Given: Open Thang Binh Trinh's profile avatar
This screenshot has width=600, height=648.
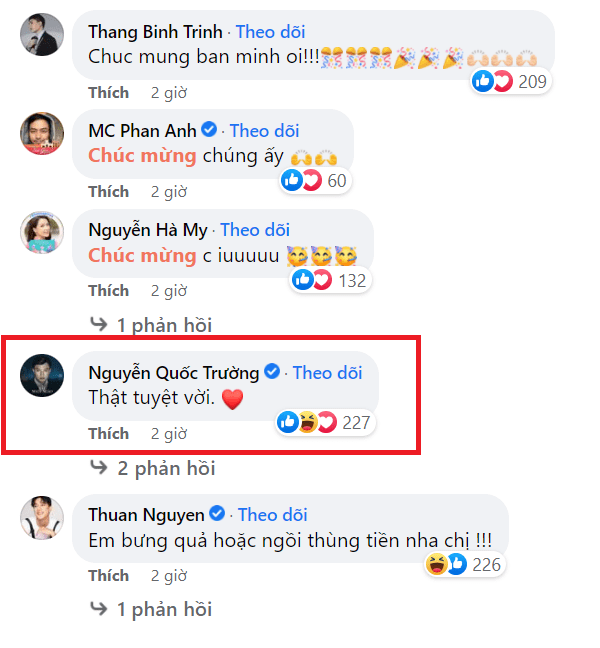Looking at the screenshot, I should coord(42,34).
